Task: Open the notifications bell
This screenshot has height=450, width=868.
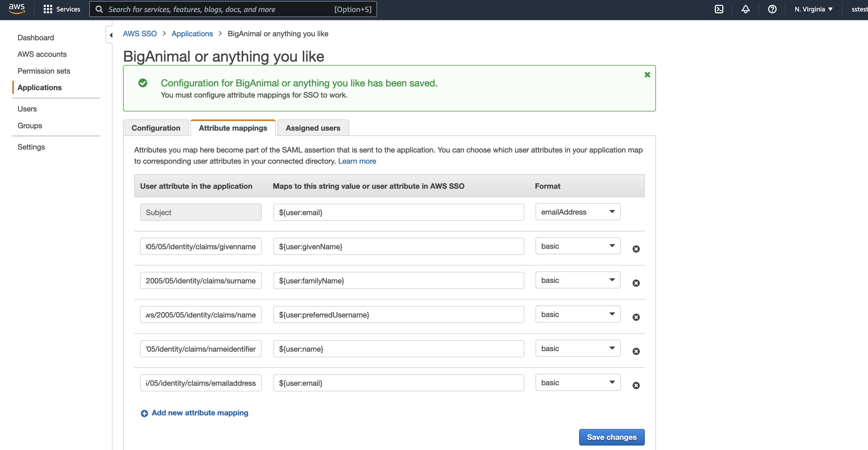Action: 745,9
